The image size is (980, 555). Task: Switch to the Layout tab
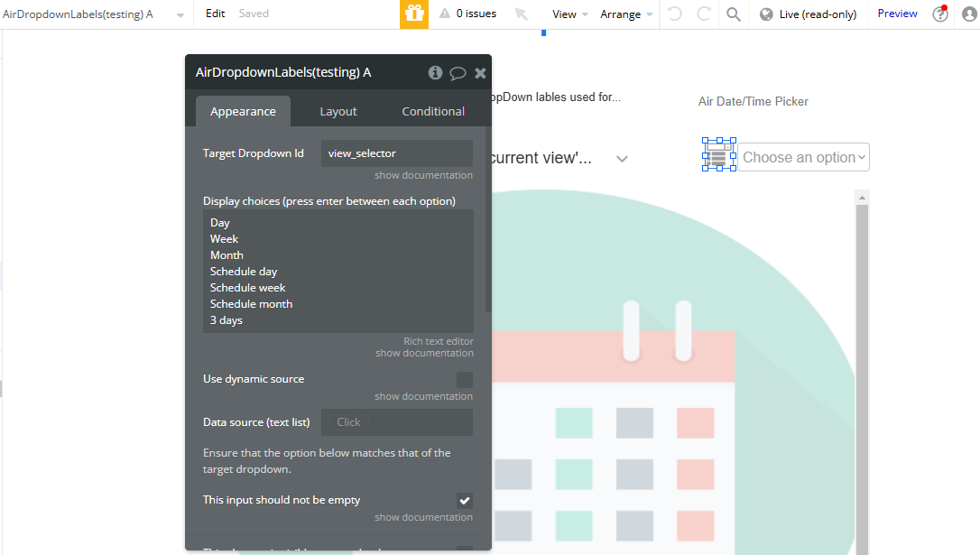[x=338, y=112]
